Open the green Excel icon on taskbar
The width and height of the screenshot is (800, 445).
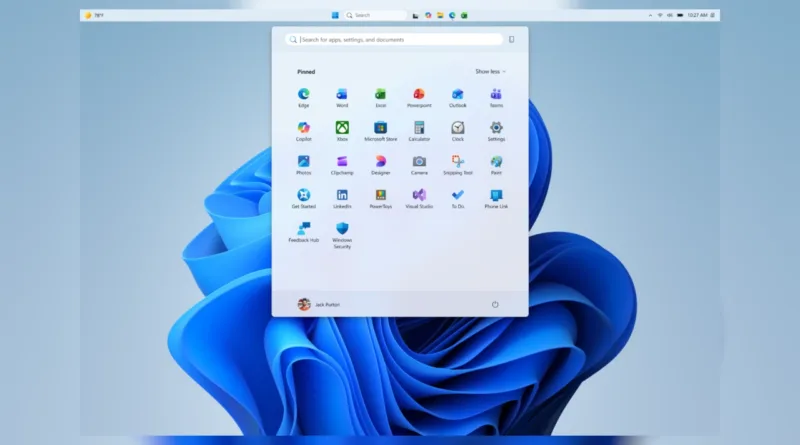pyautogui.click(x=464, y=15)
